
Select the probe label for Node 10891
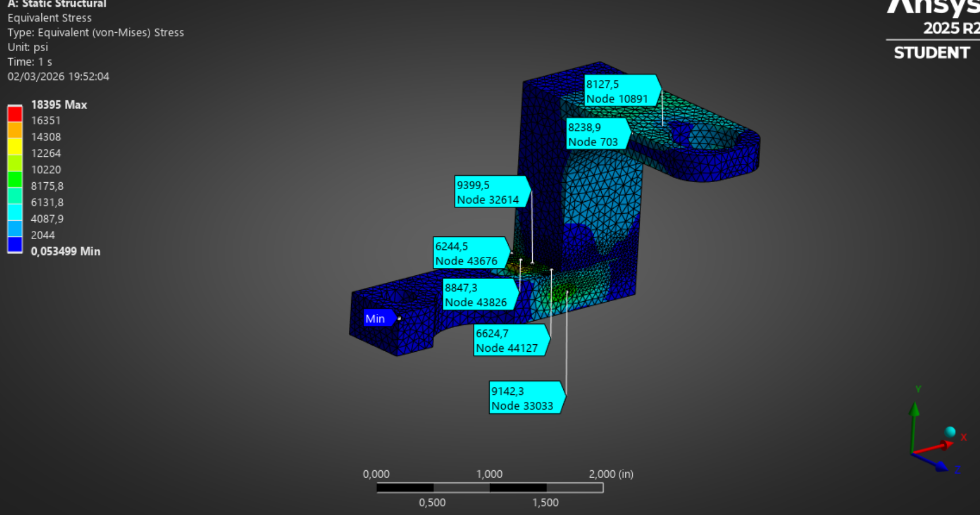(622, 91)
